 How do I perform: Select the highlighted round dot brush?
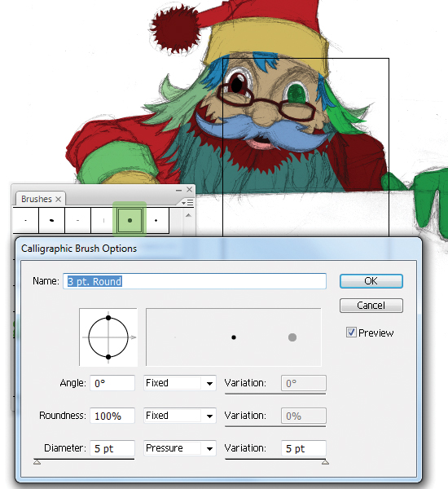tap(130, 221)
